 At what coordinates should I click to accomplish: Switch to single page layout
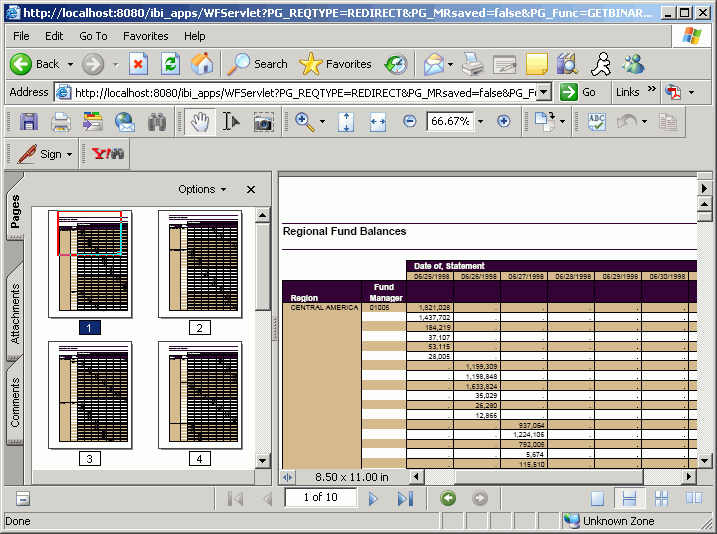(x=597, y=498)
